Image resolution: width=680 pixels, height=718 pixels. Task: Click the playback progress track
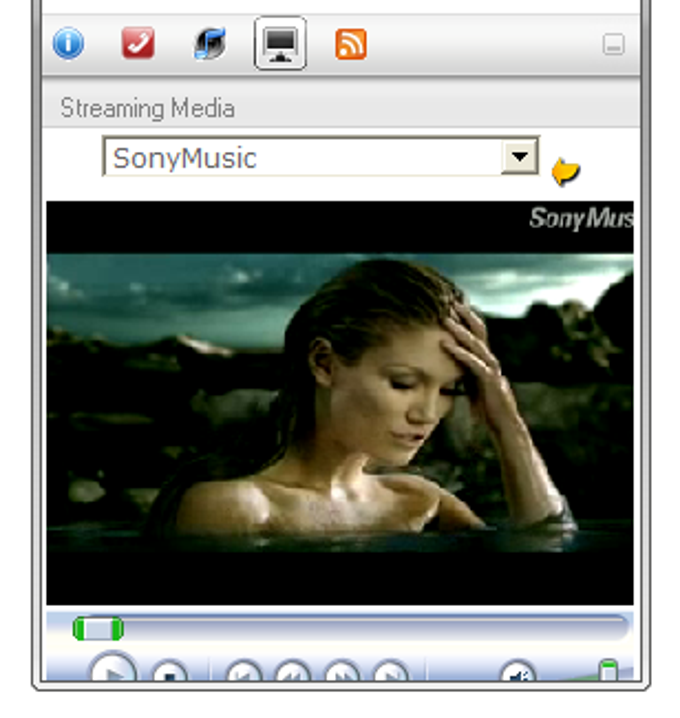(351, 628)
